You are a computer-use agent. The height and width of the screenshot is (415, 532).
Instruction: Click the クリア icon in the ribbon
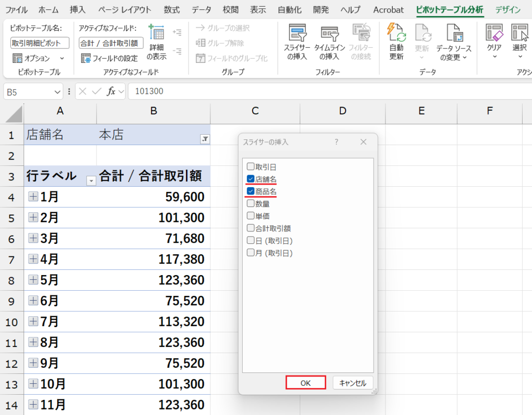[494, 33]
